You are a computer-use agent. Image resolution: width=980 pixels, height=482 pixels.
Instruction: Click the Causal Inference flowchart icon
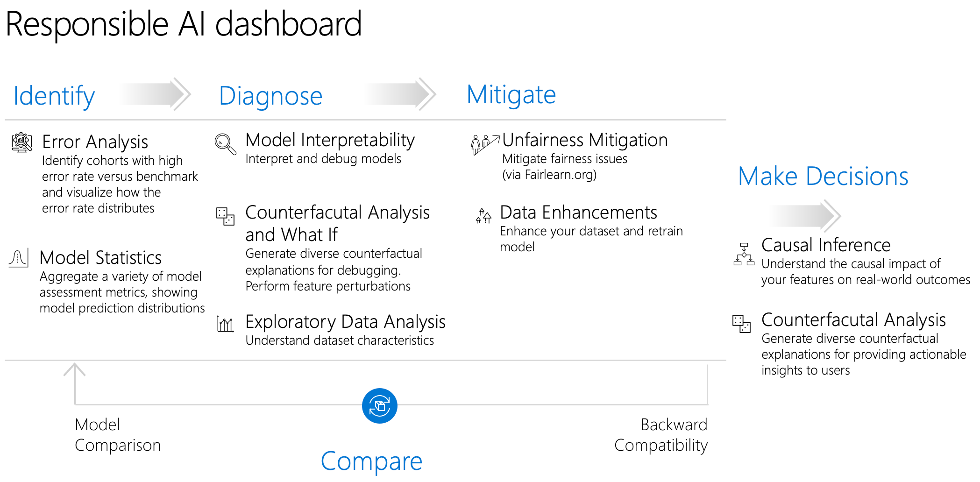click(x=744, y=254)
